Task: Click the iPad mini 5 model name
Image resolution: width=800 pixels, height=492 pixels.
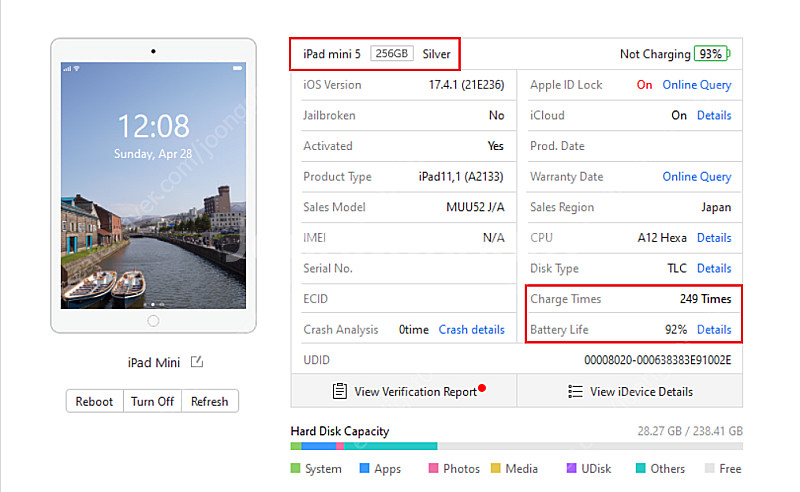Action: 332,54
